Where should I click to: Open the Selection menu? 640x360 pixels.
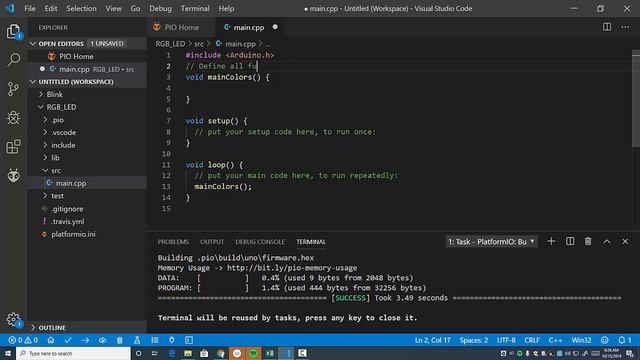81,8
